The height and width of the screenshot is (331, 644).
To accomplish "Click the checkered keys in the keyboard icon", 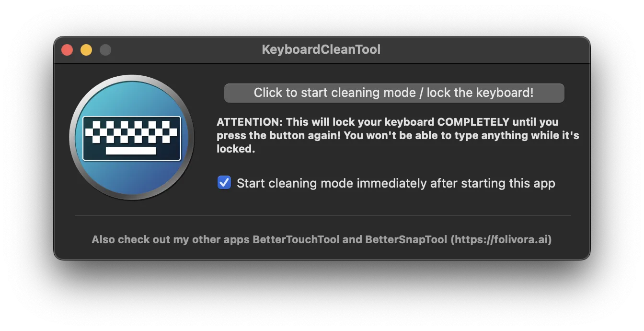I will [x=131, y=132].
